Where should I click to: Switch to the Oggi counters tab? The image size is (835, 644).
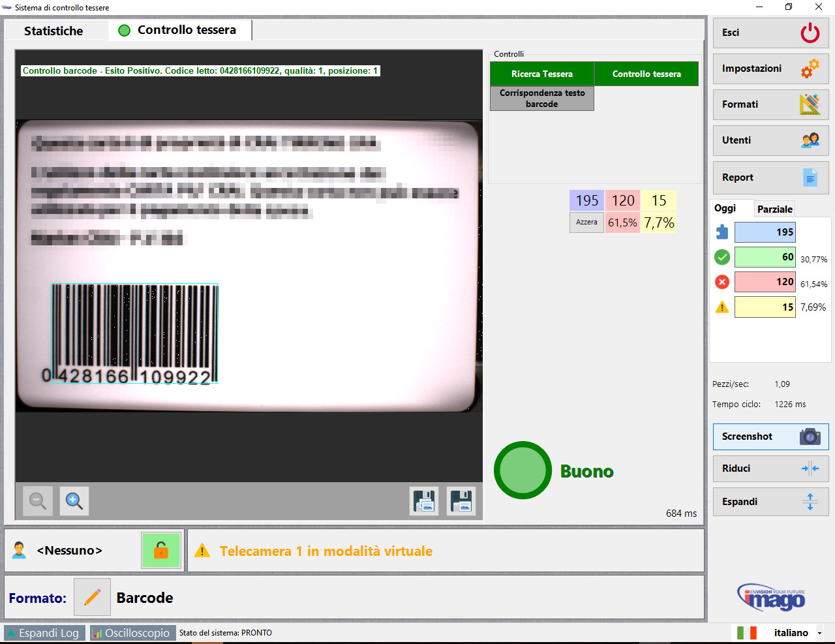[x=729, y=208]
